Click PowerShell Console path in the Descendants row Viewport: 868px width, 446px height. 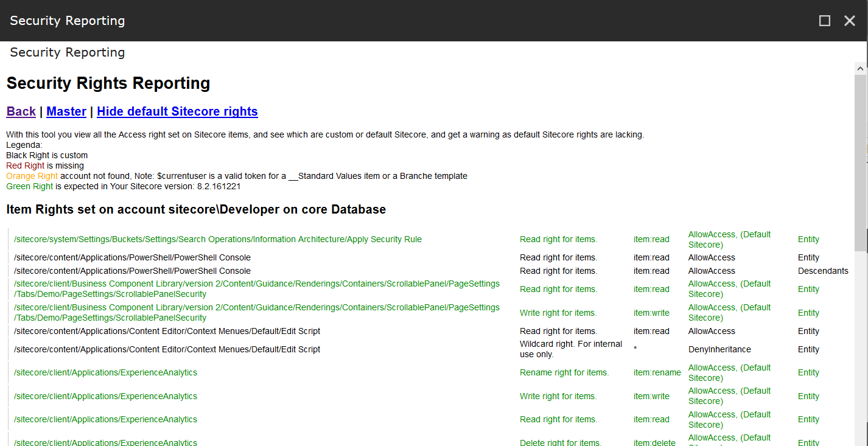(x=132, y=271)
